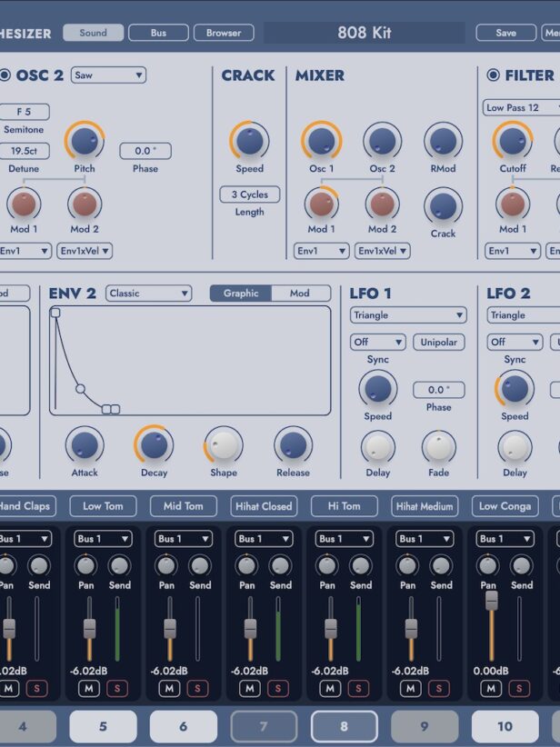This screenshot has height=747, width=560.
Task: Open the Mixer Env1 source dropdown
Action: point(321,251)
